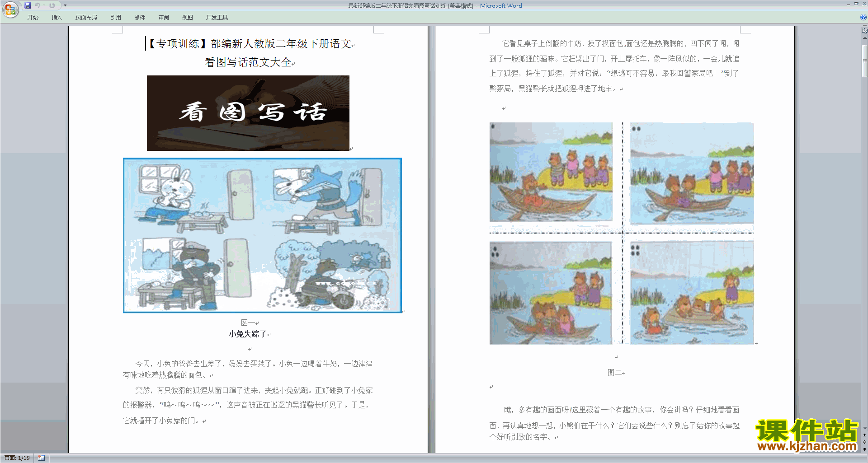Screen dimensions: 868x463
Task: Open the 审阅 ribbon tab
Action: pos(164,17)
